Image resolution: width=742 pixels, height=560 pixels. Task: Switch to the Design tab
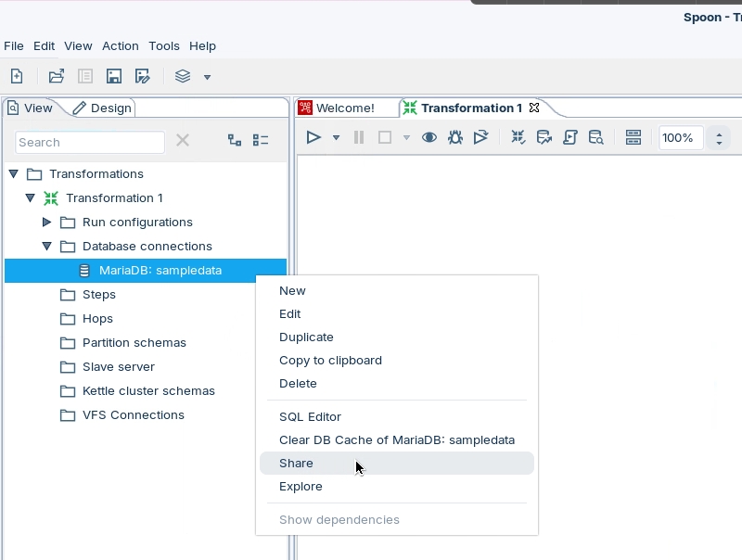pyautogui.click(x=103, y=108)
